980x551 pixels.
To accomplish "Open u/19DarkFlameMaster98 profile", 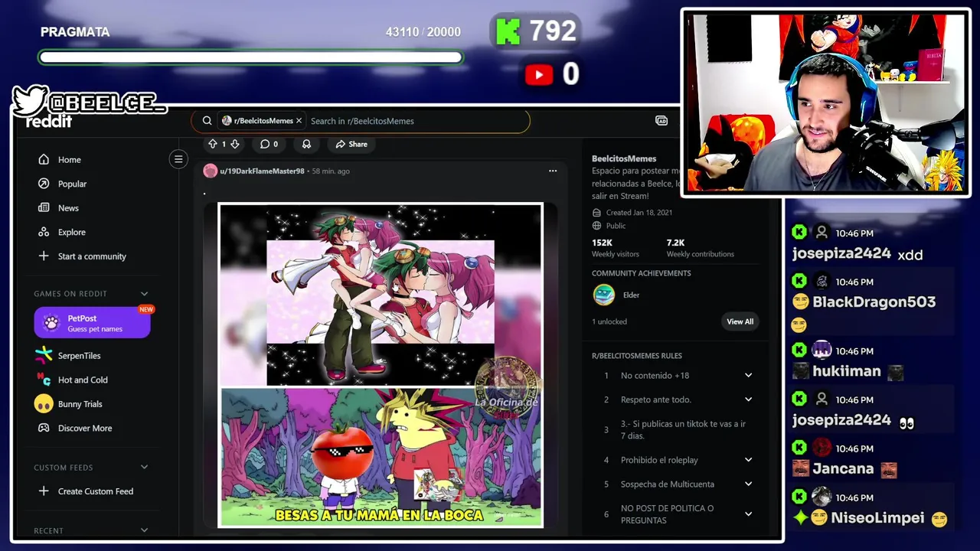I will point(262,171).
